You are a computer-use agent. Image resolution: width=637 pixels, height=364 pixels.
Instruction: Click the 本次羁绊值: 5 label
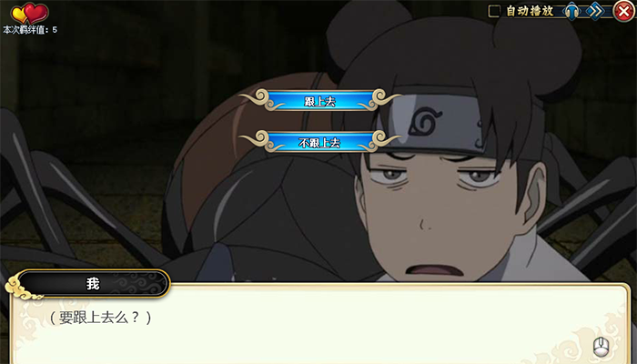pos(30,30)
